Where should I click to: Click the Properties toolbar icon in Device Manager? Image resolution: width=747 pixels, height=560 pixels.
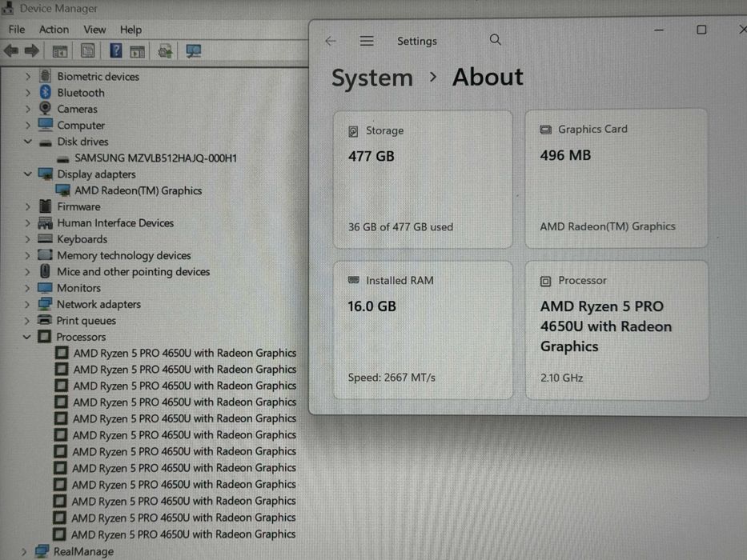87,51
